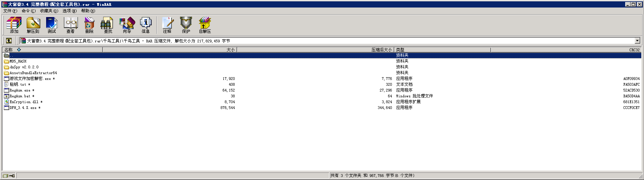
Task: Click CRC value FA503AFC
Action: [x=631, y=84]
